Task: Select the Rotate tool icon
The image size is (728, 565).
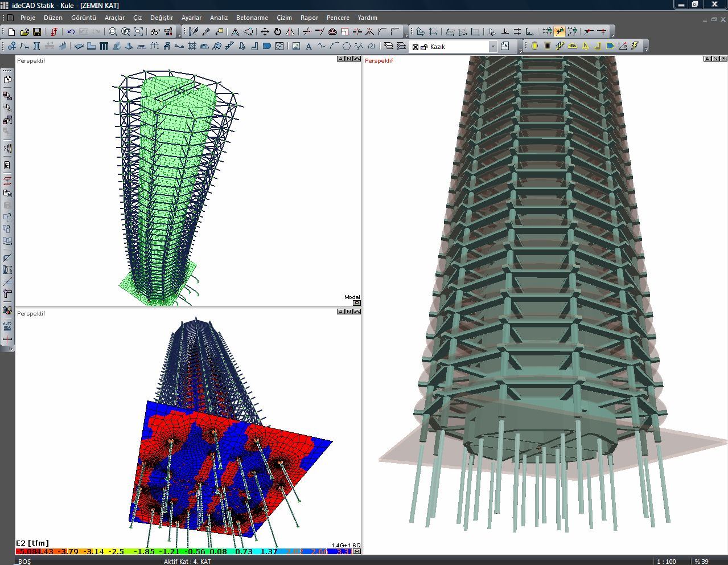Action: pyautogui.click(x=278, y=32)
